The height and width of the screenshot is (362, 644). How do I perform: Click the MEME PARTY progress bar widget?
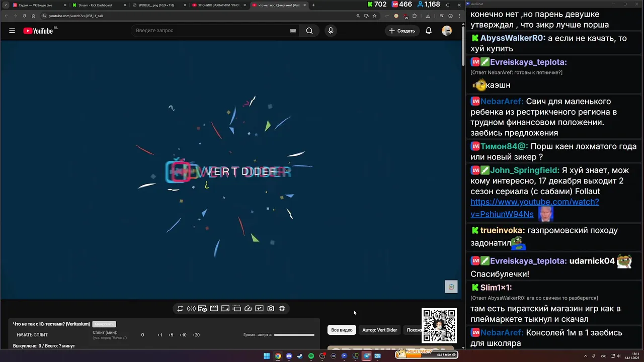click(x=427, y=354)
